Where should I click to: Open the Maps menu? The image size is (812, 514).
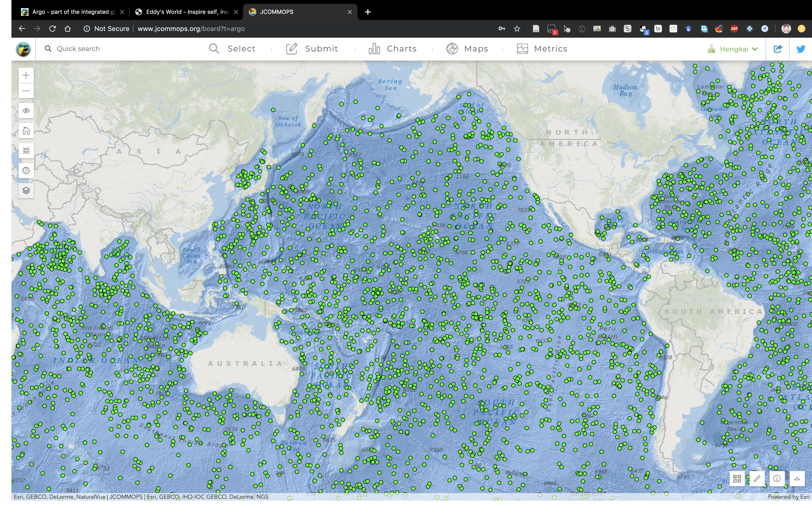(x=467, y=49)
